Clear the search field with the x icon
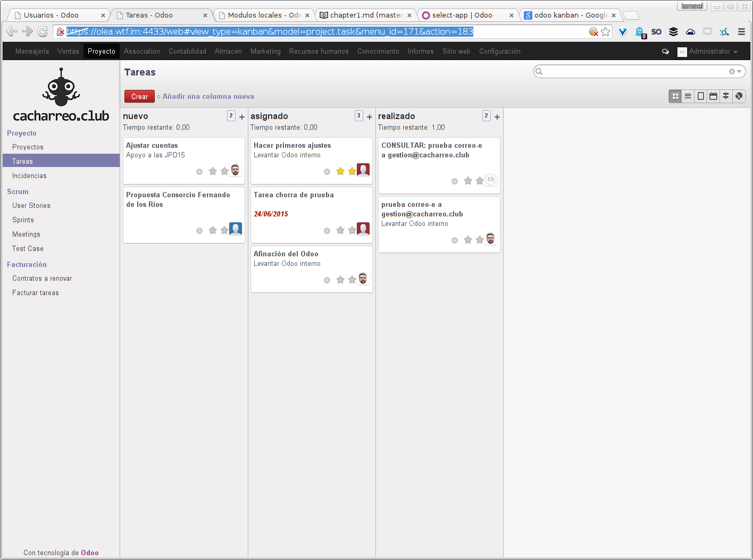The width and height of the screenshot is (753, 560). 732,72
